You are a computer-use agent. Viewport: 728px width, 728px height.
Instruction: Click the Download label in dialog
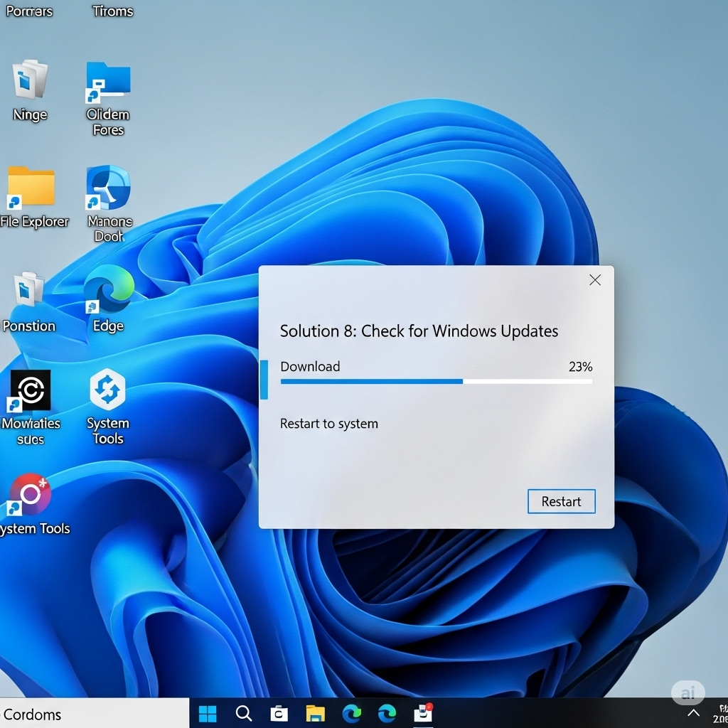[310, 366]
